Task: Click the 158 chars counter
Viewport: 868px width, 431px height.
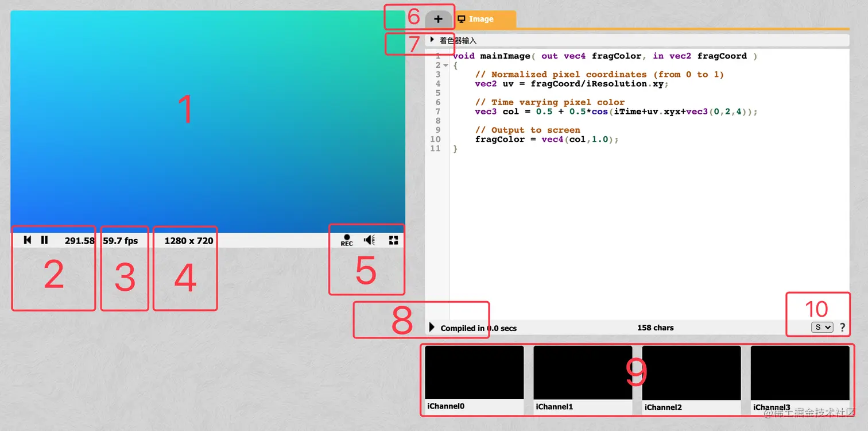Action: coord(656,328)
